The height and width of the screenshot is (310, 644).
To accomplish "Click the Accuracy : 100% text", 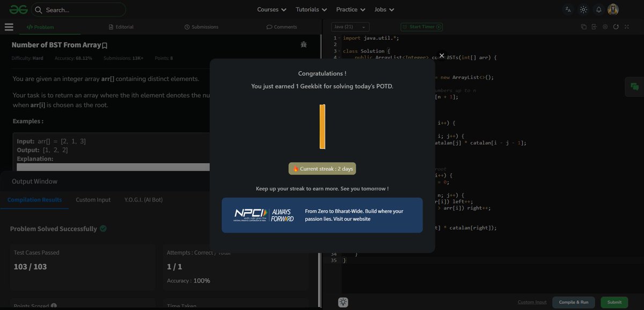I will pyautogui.click(x=188, y=280).
